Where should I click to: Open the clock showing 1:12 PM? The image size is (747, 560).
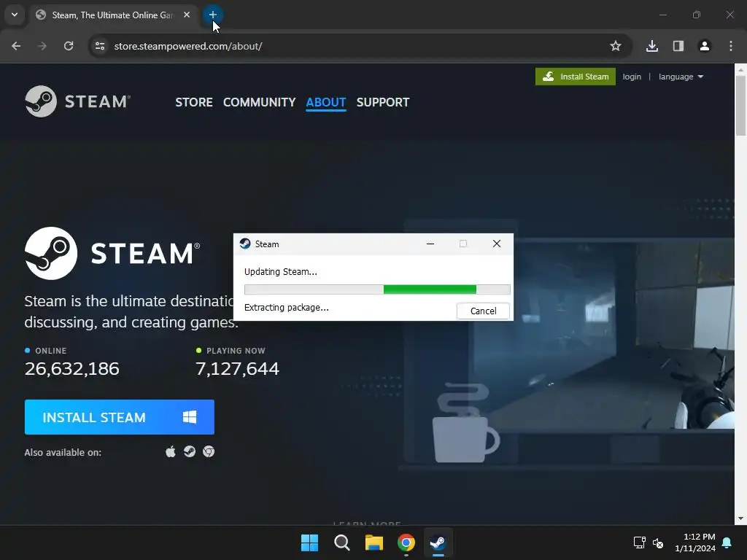[x=695, y=542]
